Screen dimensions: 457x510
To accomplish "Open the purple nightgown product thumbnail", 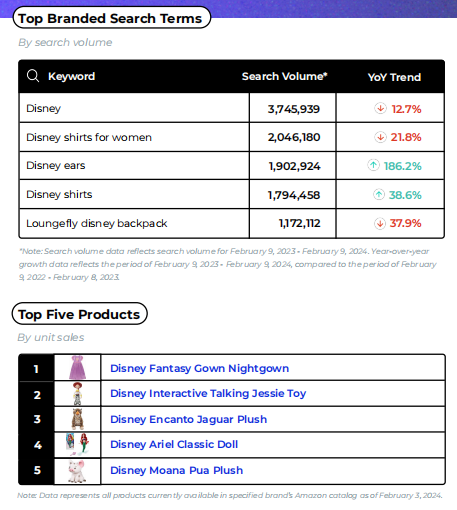I will [x=77, y=367].
